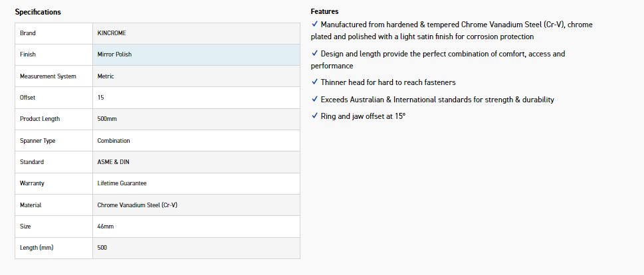644x275 pixels.
Task: Select the Specifications heading
Action: [x=38, y=12]
